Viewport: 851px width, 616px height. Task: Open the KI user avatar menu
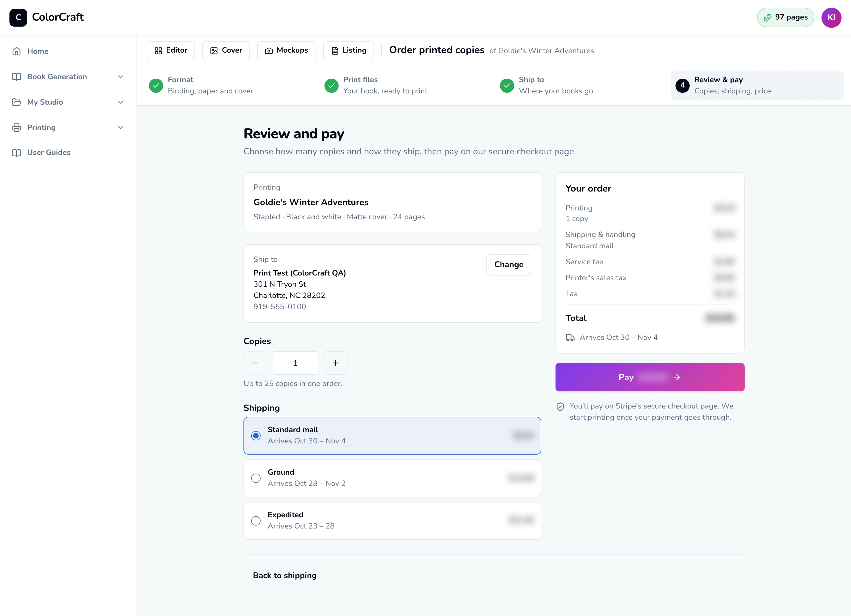point(831,17)
